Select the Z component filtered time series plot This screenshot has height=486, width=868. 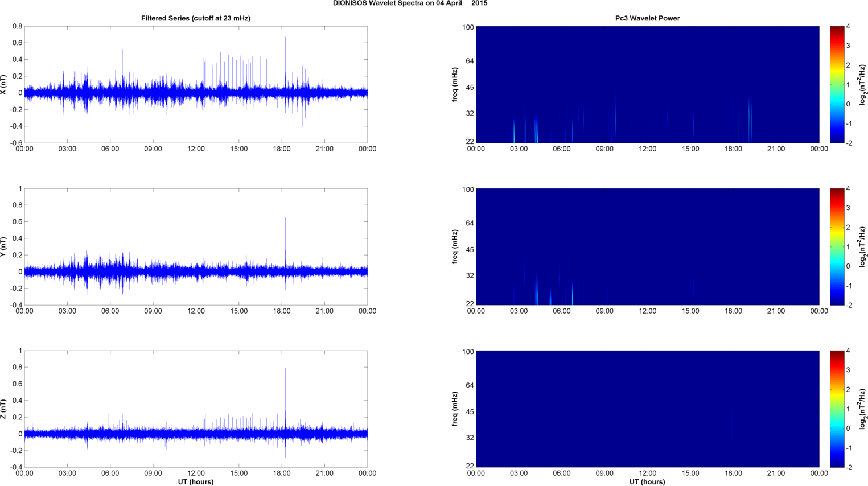196,409
